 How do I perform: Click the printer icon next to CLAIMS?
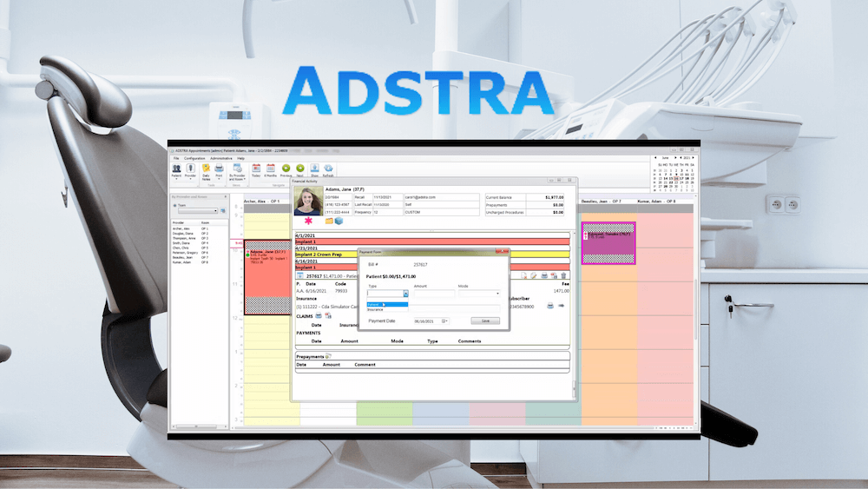point(319,315)
